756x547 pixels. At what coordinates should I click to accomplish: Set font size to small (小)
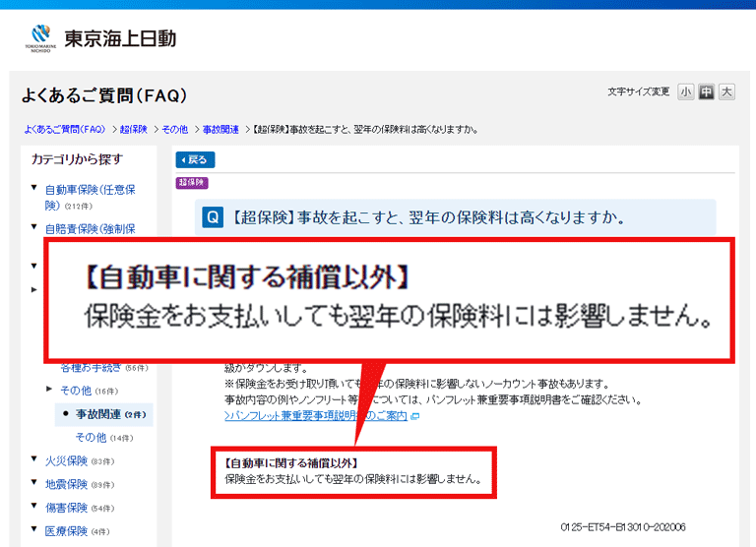[x=685, y=91]
